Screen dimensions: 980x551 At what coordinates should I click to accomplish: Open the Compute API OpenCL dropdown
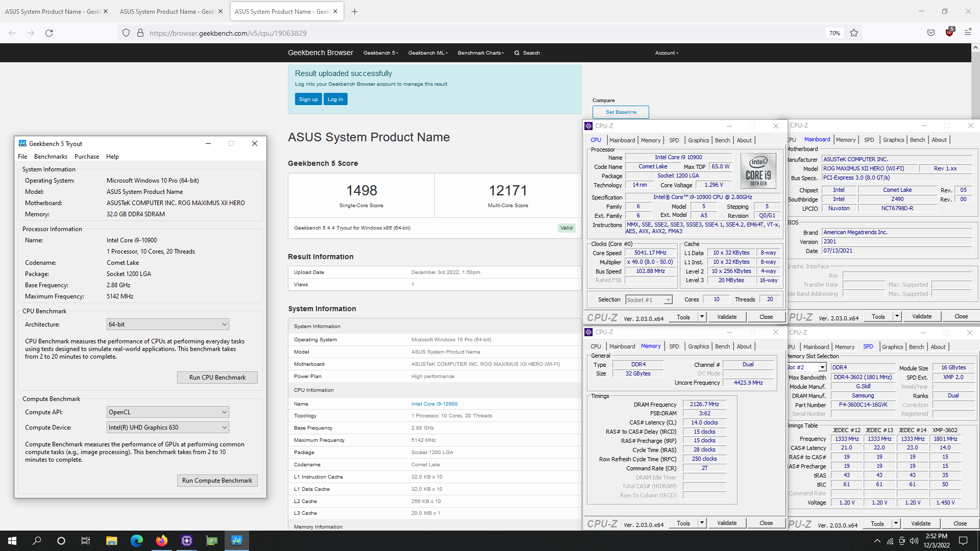click(168, 412)
